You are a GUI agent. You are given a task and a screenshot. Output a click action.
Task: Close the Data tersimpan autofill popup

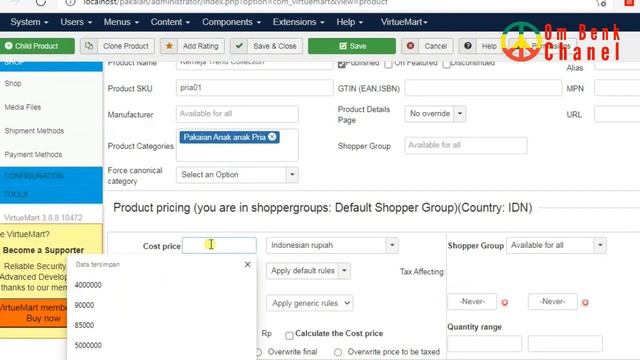247,264
